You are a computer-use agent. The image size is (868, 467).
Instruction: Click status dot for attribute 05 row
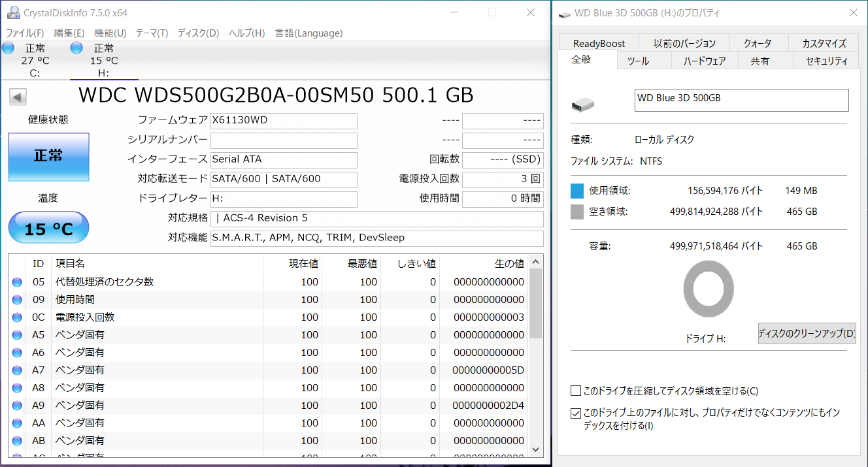(x=17, y=282)
